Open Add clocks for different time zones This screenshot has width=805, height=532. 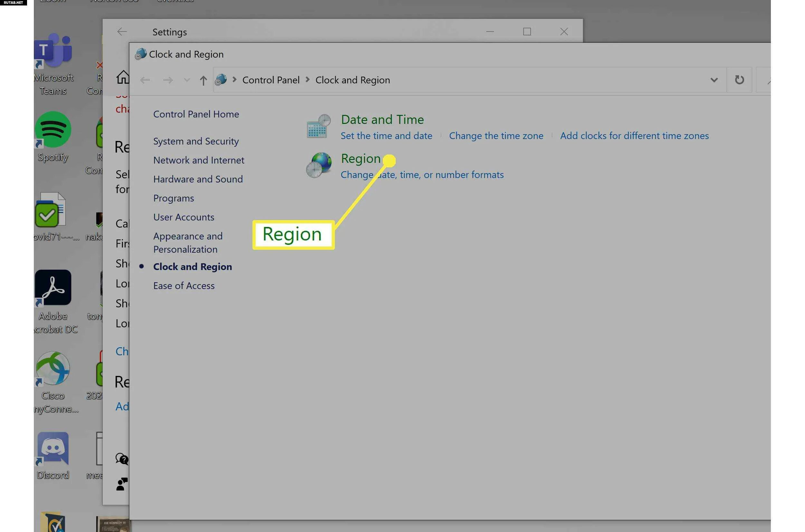[634, 136]
